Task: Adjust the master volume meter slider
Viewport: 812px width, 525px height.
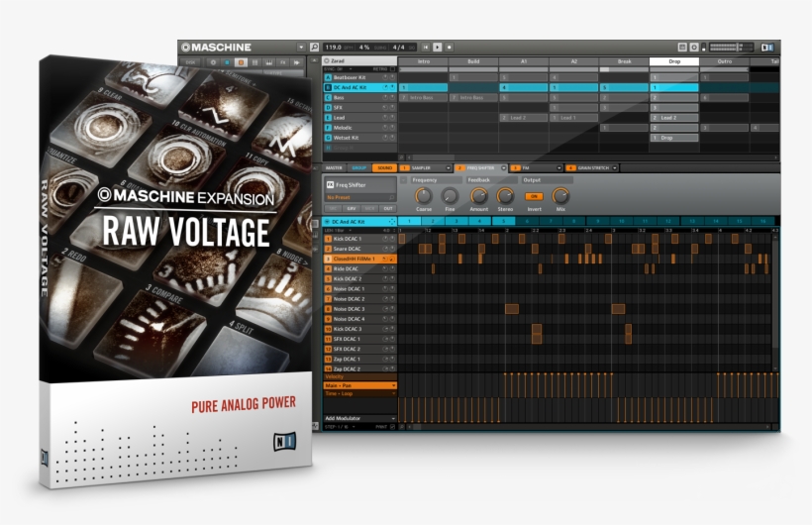Action: pyautogui.click(x=731, y=48)
